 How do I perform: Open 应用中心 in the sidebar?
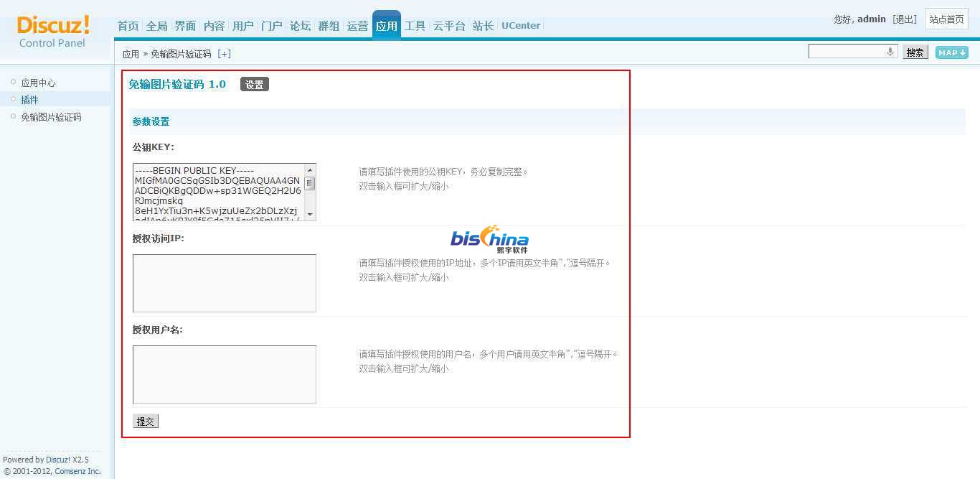pyautogui.click(x=38, y=83)
